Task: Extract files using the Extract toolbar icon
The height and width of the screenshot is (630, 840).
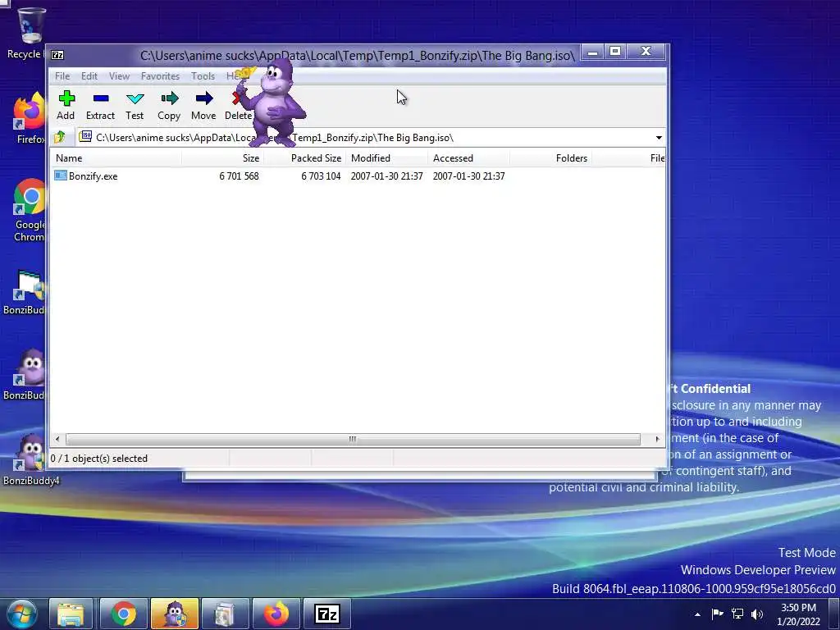Action: (x=100, y=105)
